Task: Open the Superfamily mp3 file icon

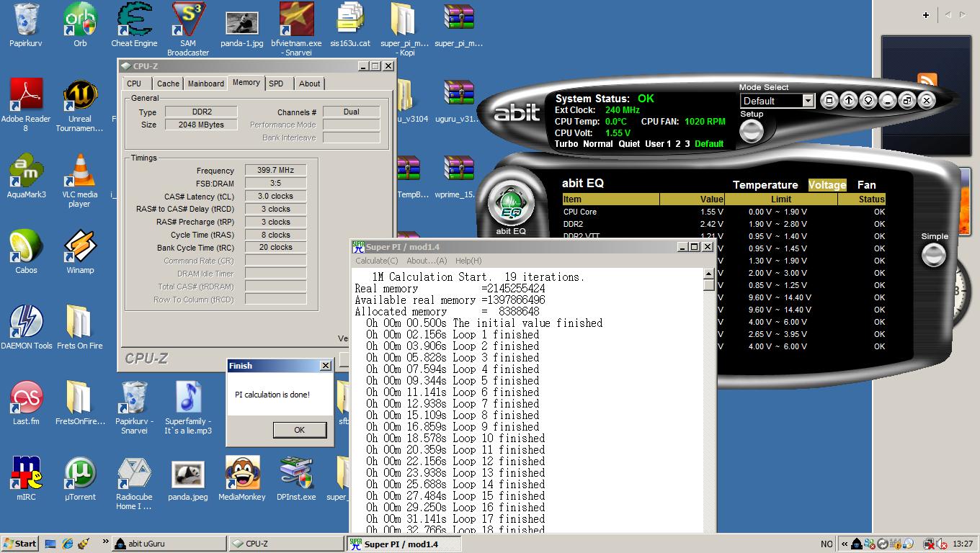Action: (188, 408)
